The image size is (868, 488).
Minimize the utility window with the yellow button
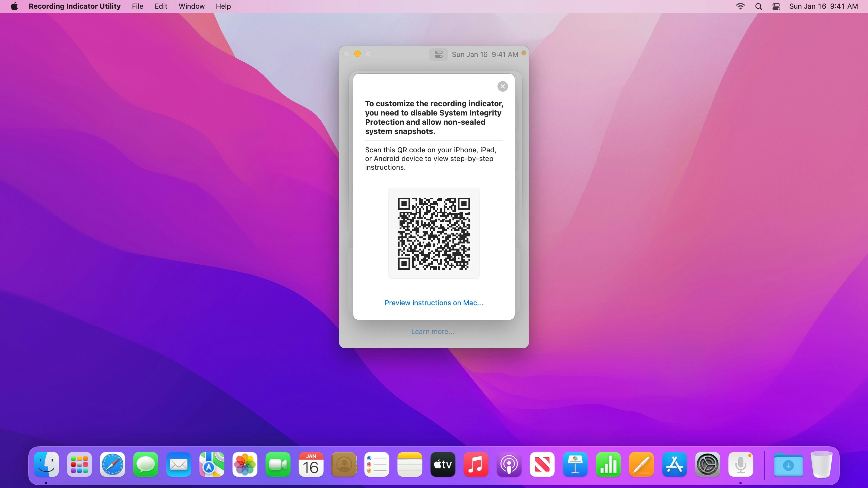click(x=358, y=54)
